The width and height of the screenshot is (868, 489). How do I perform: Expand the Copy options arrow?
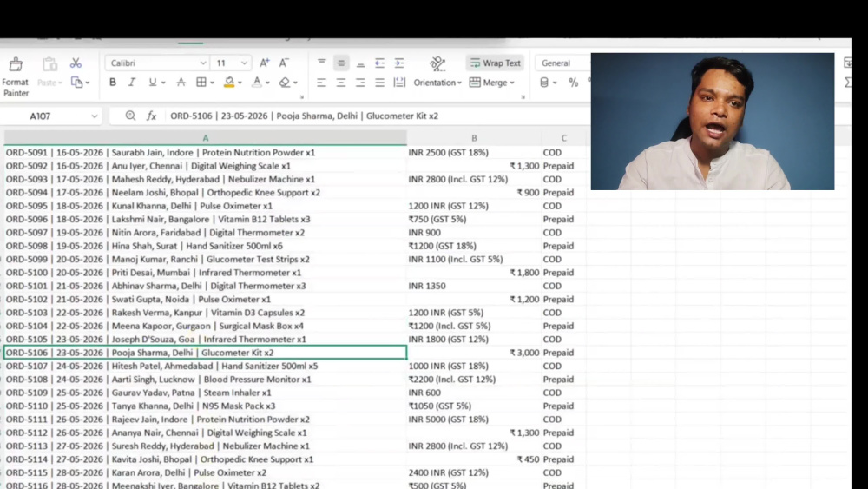(x=88, y=83)
